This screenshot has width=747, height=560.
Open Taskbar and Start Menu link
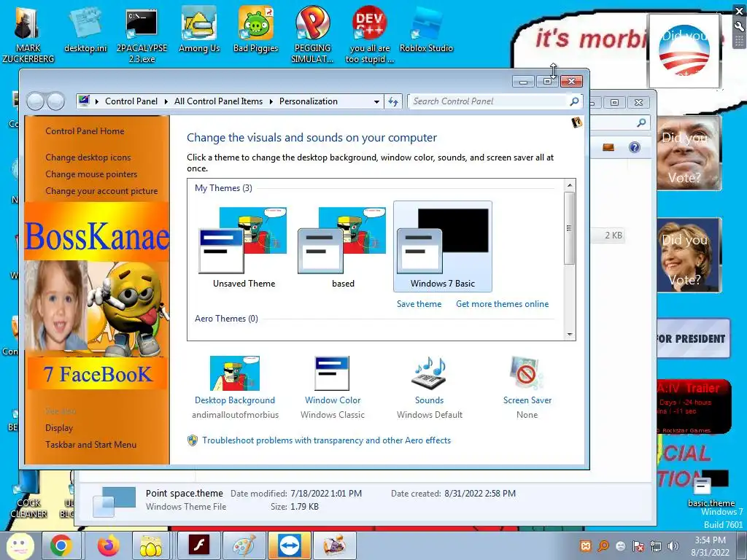(x=90, y=444)
